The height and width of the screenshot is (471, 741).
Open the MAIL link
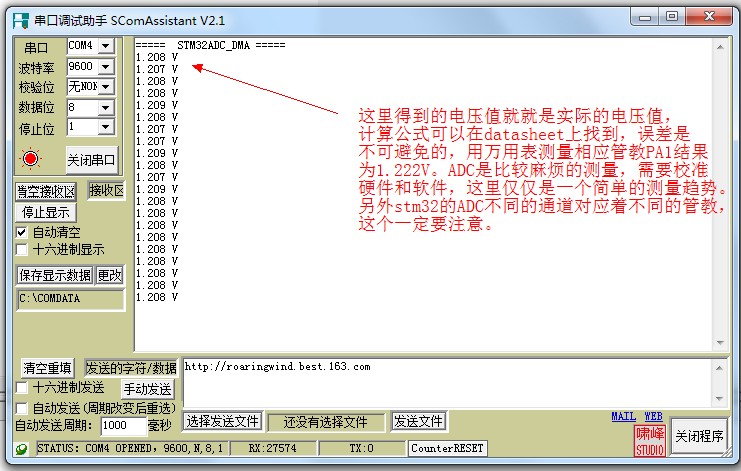623,417
